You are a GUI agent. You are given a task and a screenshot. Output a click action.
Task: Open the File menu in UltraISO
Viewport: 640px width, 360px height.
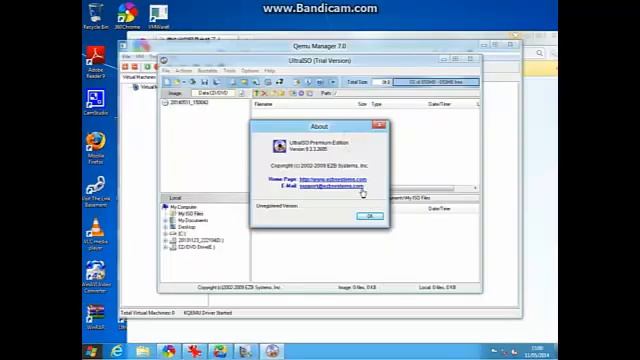click(166, 71)
